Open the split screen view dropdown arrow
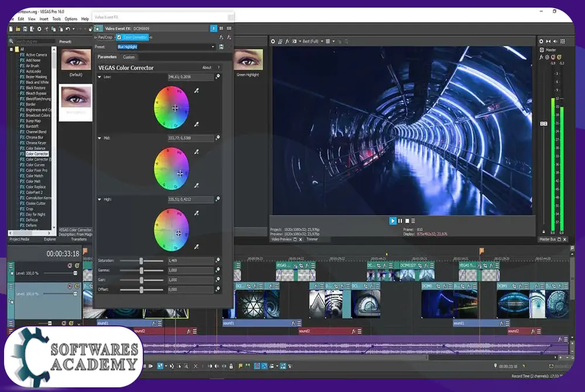585x392 pixels. 300,42
